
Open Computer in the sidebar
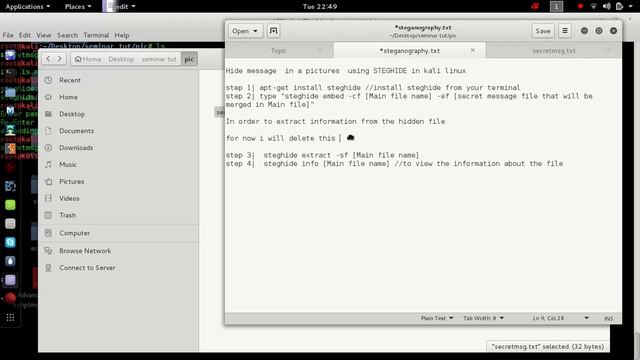118,233
